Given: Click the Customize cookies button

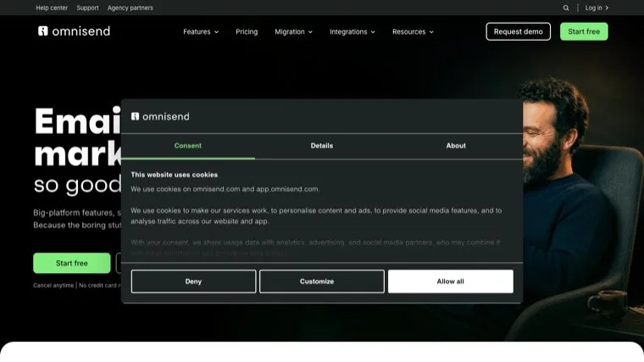Looking at the screenshot, I should point(322,281).
